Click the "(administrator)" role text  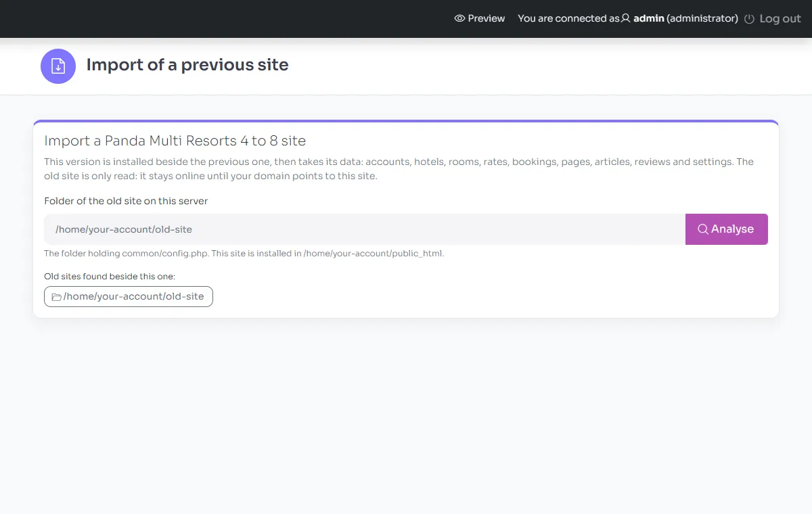pyautogui.click(x=702, y=19)
